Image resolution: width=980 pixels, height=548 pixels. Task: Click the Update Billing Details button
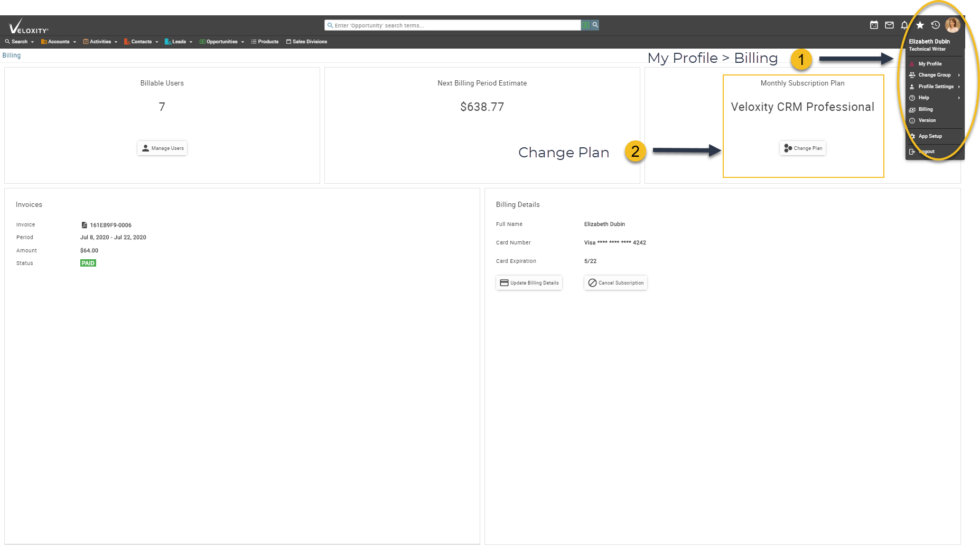click(x=529, y=283)
